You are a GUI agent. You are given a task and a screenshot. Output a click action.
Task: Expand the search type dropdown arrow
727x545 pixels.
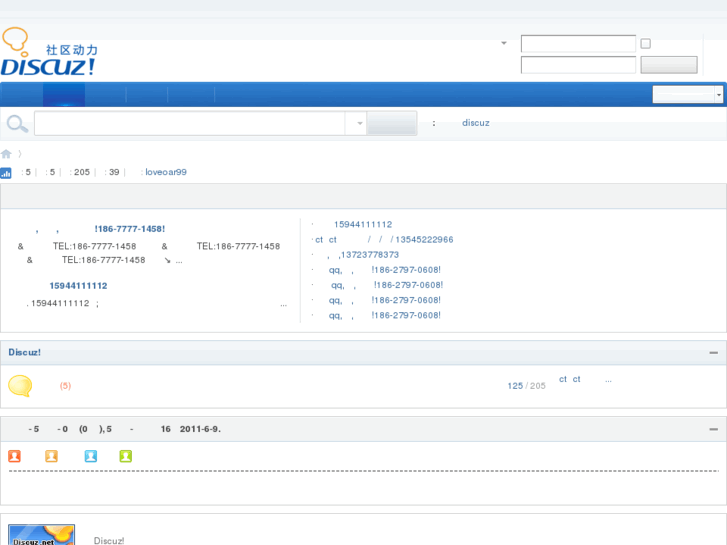click(x=358, y=124)
